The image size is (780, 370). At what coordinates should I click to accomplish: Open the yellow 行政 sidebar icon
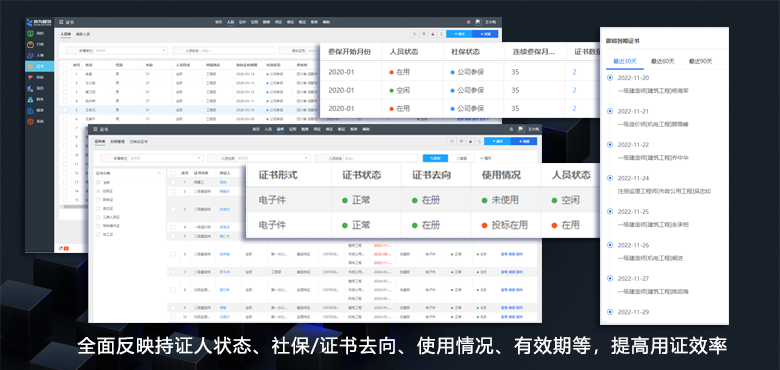coord(31,44)
